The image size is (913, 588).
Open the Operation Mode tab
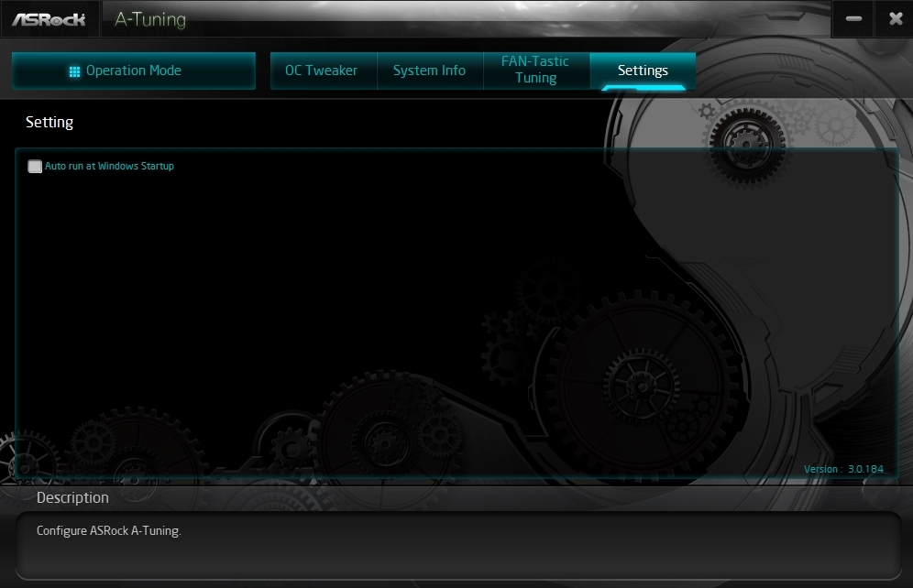[133, 71]
